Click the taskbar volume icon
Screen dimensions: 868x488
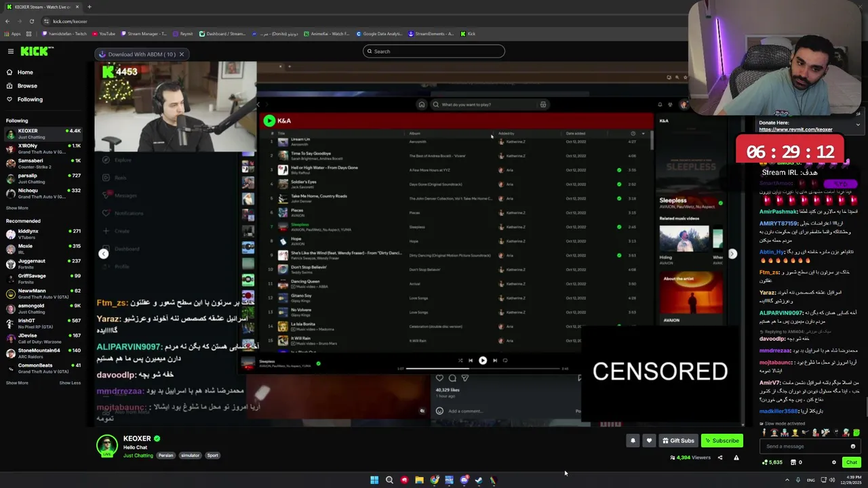[x=832, y=480]
